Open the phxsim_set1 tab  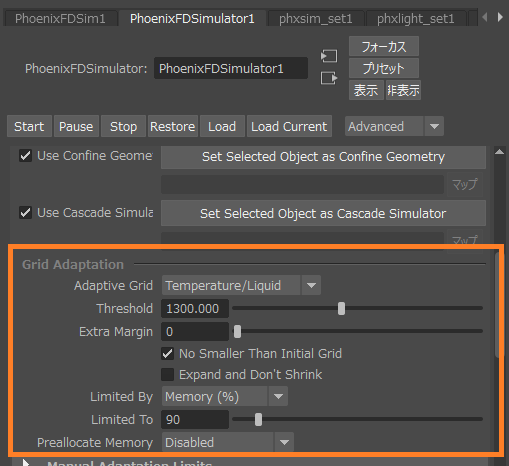coord(315,19)
